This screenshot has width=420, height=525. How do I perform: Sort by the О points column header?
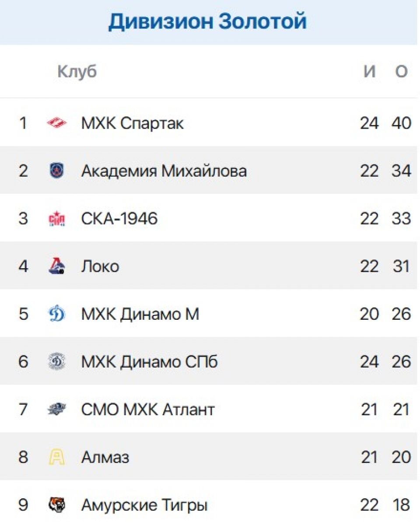(x=402, y=72)
